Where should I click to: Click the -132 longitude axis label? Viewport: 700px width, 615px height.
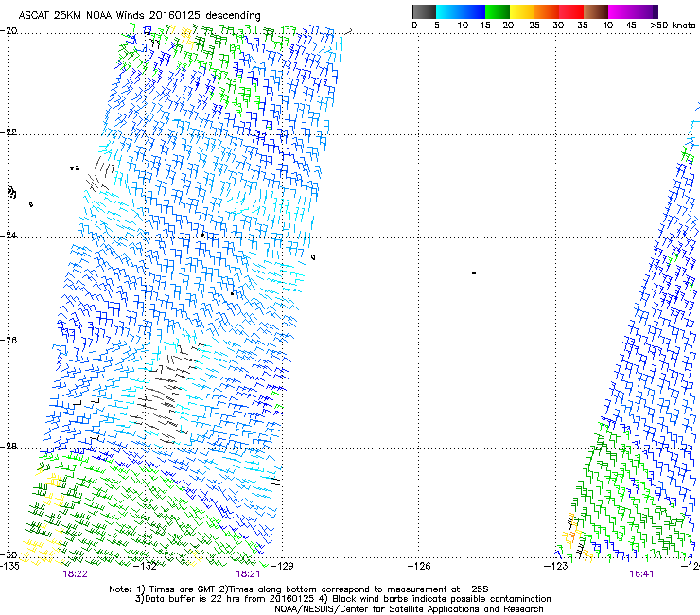[x=147, y=566]
